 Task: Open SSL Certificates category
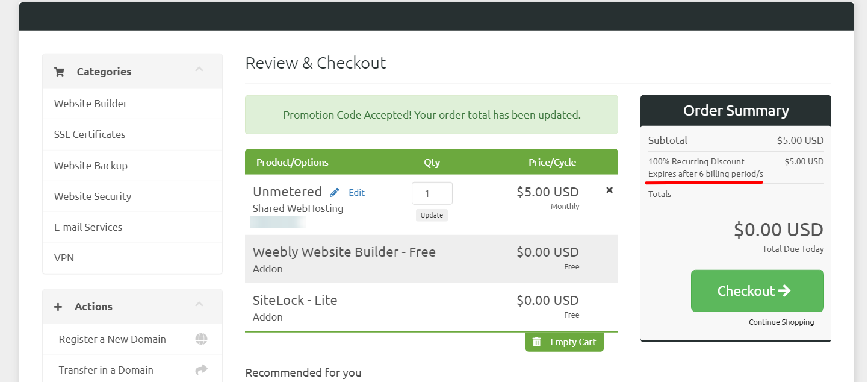click(x=90, y=134)
